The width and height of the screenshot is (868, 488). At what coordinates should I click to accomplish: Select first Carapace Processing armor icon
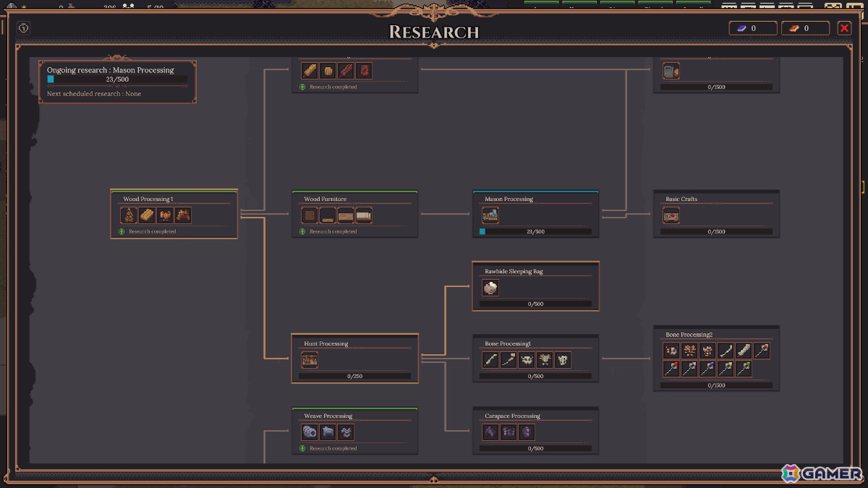pyautogui.click(x=490, y=432)
